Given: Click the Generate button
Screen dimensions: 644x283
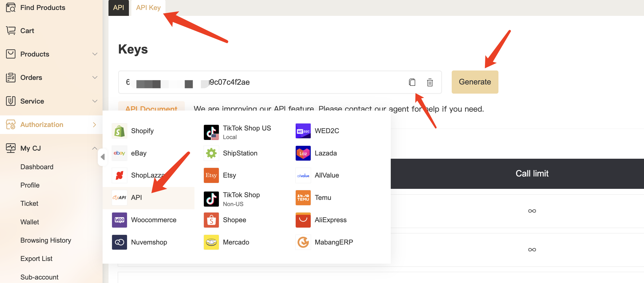Looking at the screenshot, I should coord(475,82).
